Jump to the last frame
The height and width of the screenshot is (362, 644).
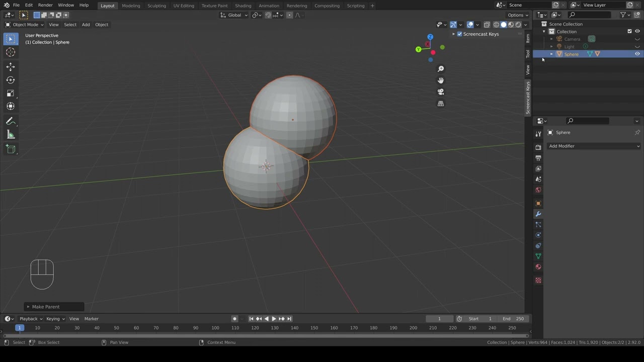[289, 319]
